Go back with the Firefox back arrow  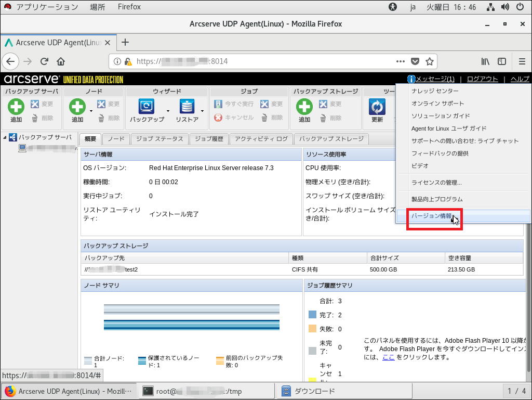tap(10, 61)
